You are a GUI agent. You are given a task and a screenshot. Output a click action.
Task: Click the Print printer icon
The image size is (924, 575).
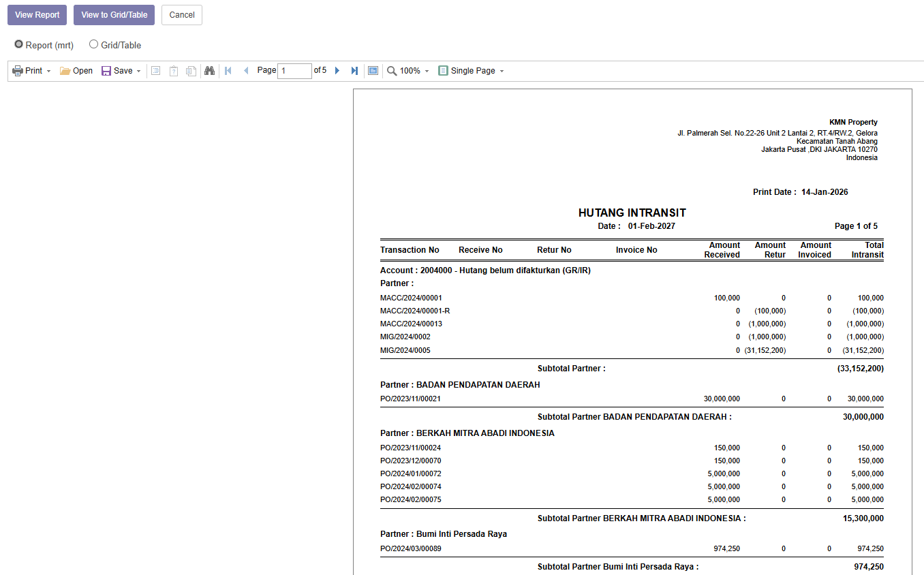click(18, 71)
